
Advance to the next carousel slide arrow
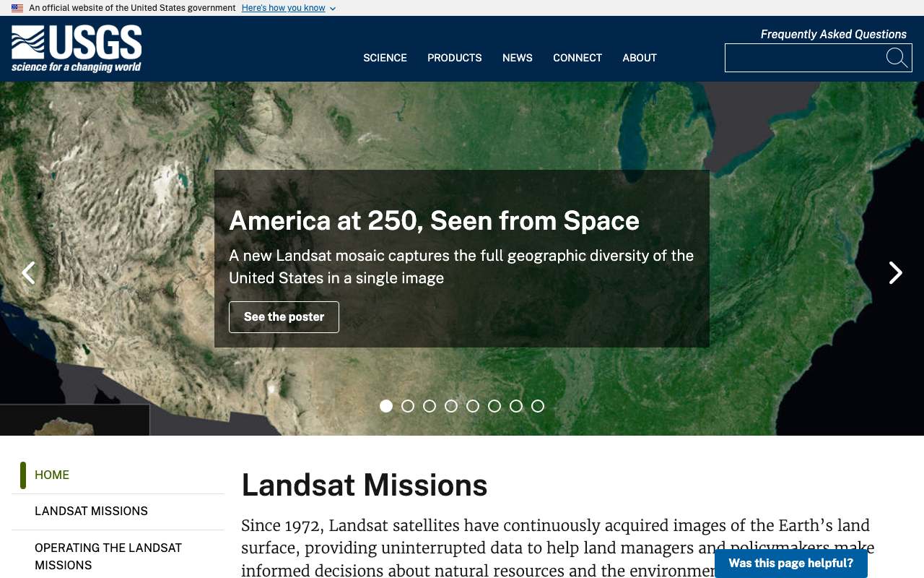pos(895,273)
